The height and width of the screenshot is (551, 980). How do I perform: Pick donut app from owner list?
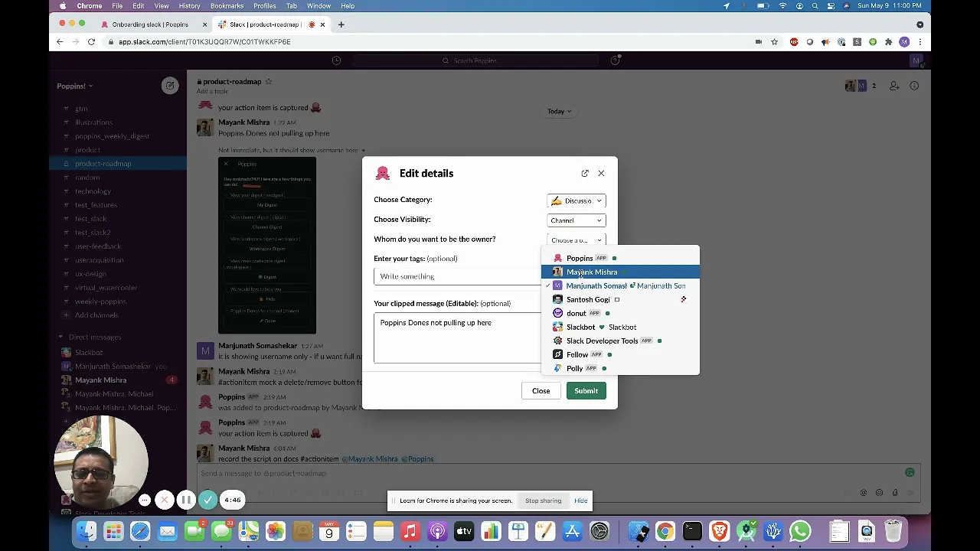(x=620, y=313)
